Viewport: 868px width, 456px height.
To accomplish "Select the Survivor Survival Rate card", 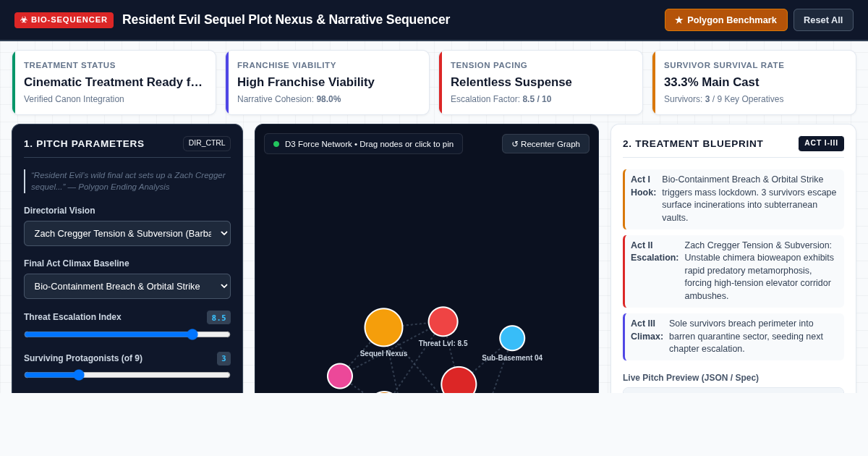I will pyautogui.click(x=754, y=83).
